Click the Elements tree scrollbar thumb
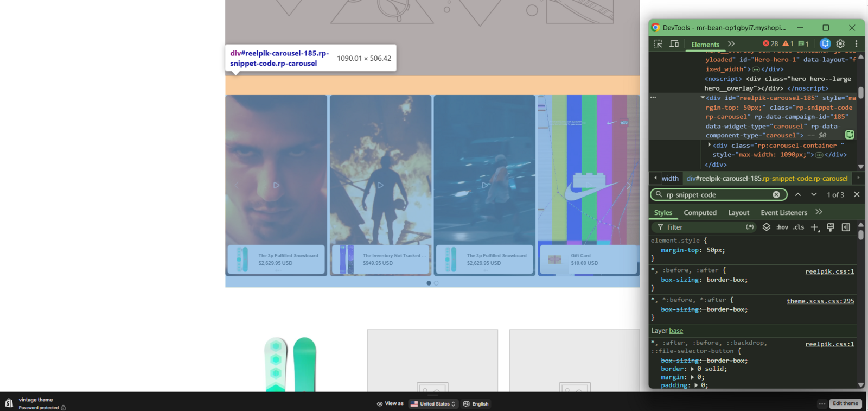868x411 pixels. click(x=861, y=93)
